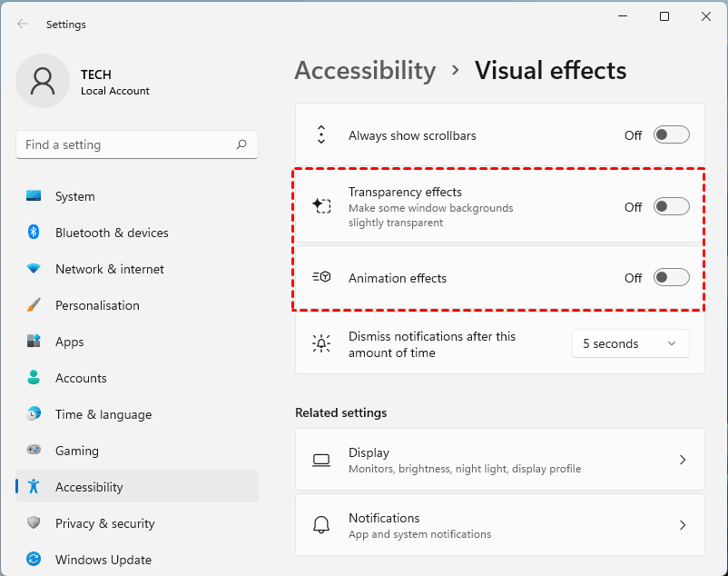Click the Bluetooth & devices icon

pos(34,233)
